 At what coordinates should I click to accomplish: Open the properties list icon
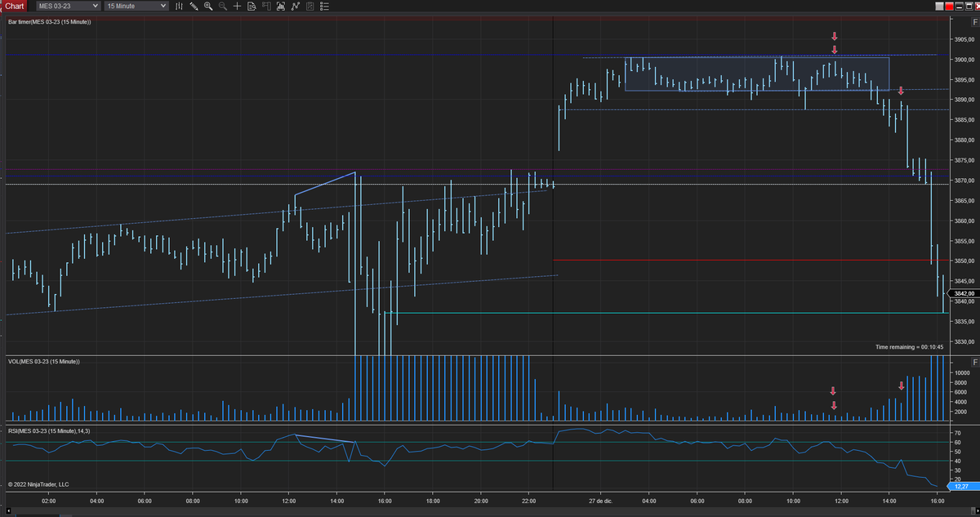pyautogui.click(x=325, y=6)
